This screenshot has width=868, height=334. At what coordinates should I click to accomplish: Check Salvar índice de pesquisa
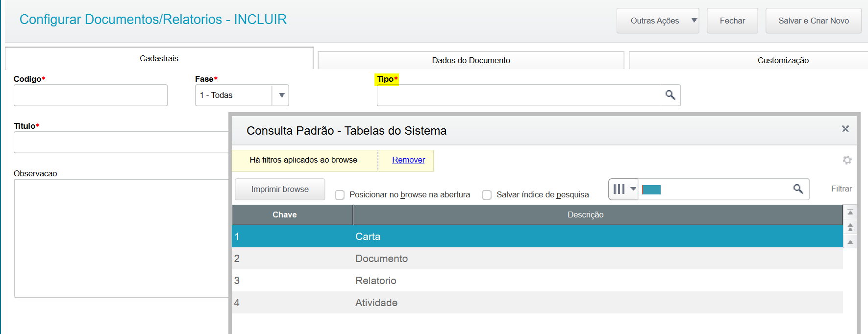[x=487, y=195]
